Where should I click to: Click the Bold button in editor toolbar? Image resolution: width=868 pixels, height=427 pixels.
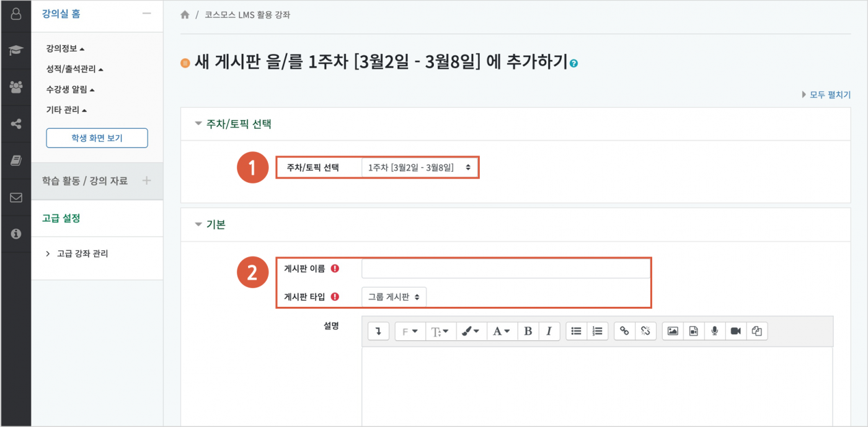(x=528, y=331)
